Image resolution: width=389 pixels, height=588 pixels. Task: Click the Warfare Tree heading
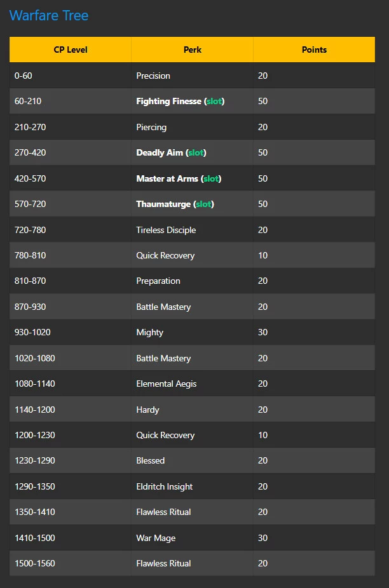coord(49,16)
